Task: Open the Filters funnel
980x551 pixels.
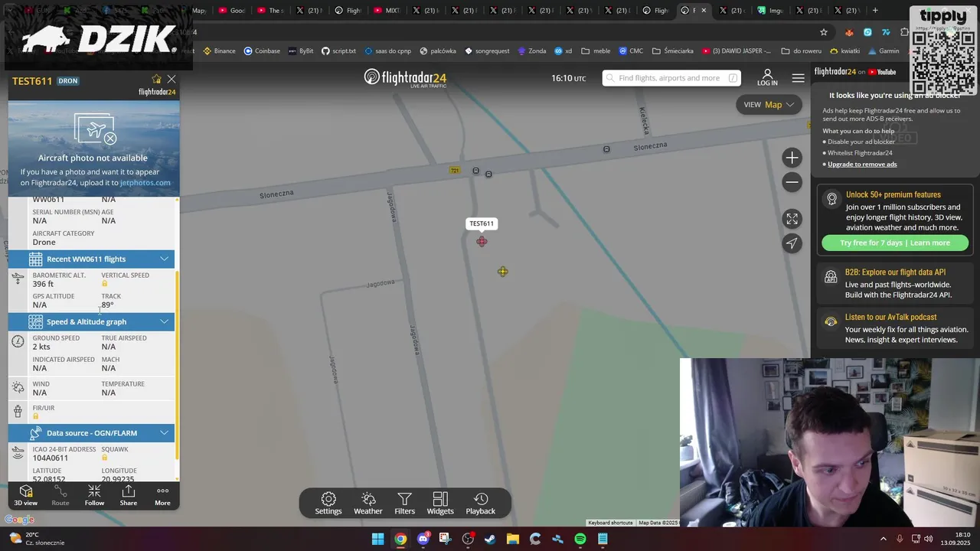Action: coord(405,504)
